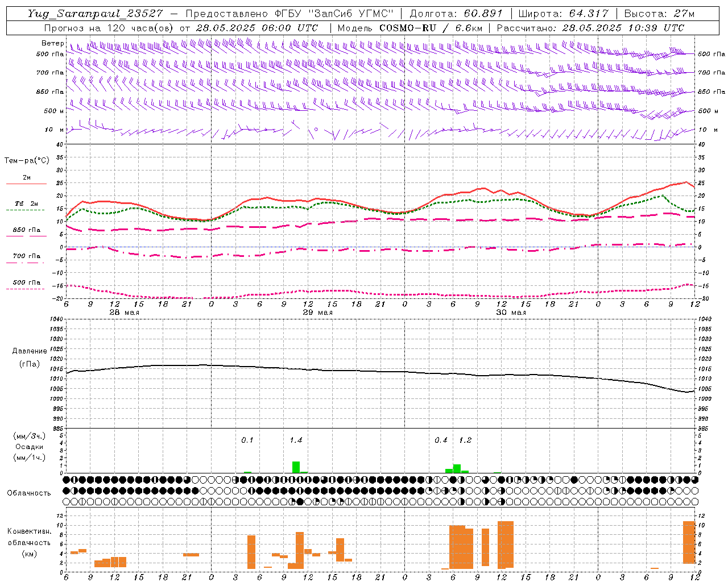
Task: Click the 29 мая date label
Action: coord(317,313)
